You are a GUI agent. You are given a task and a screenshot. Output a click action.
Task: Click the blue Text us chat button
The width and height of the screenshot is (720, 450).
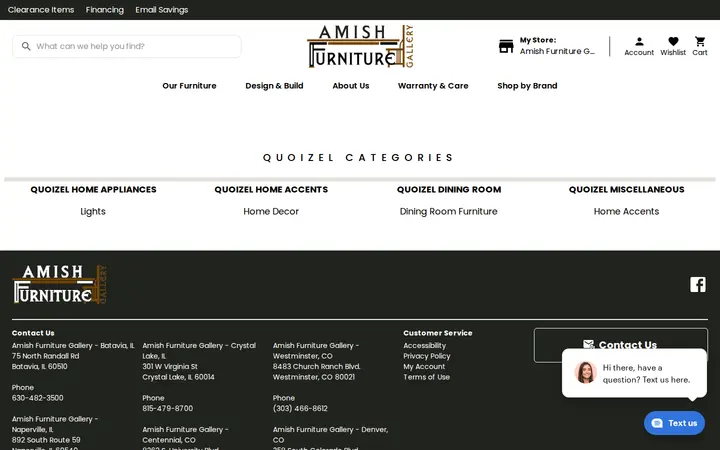coord(674,423)
